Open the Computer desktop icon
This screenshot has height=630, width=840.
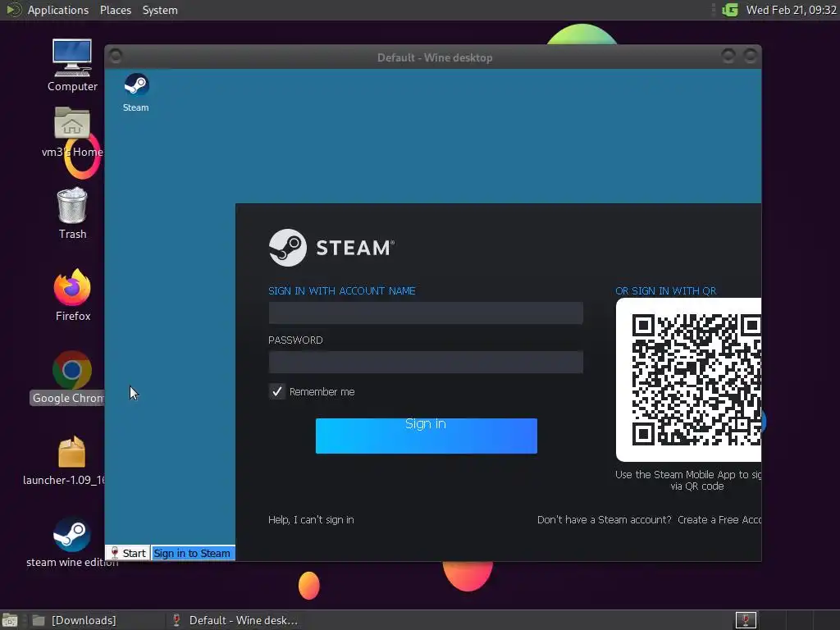(72, 65)
